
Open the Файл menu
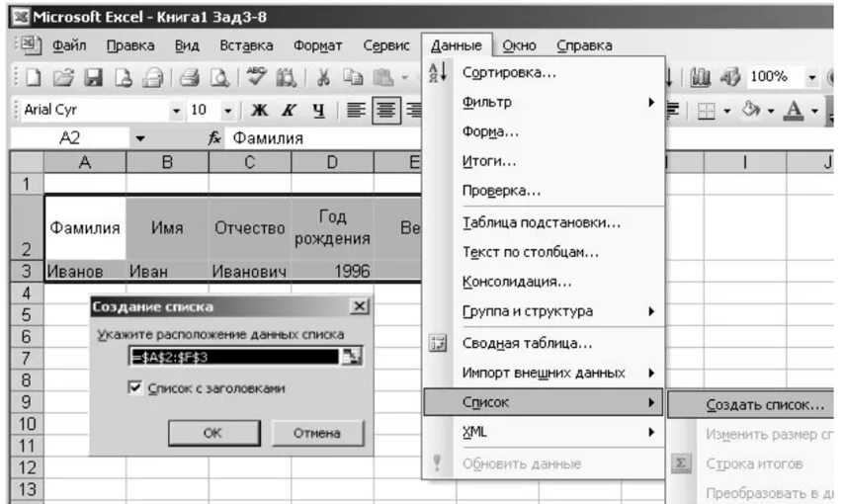pyautogui.click(x=69, y=45)
